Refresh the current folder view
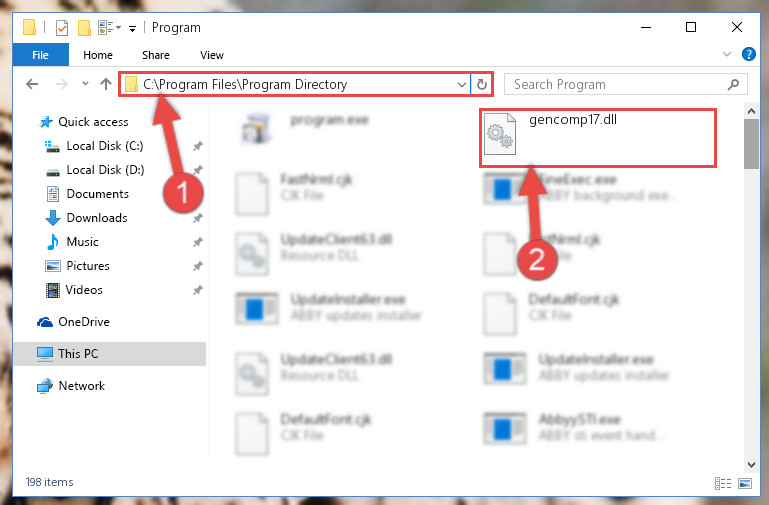 tap(482, 84)
